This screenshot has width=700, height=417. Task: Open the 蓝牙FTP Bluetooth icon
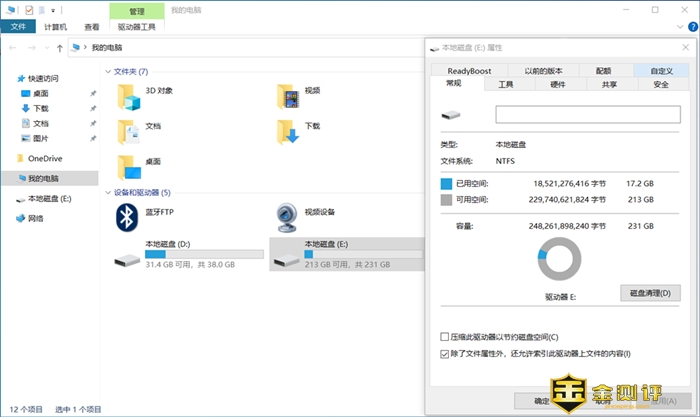coord(127,215)
